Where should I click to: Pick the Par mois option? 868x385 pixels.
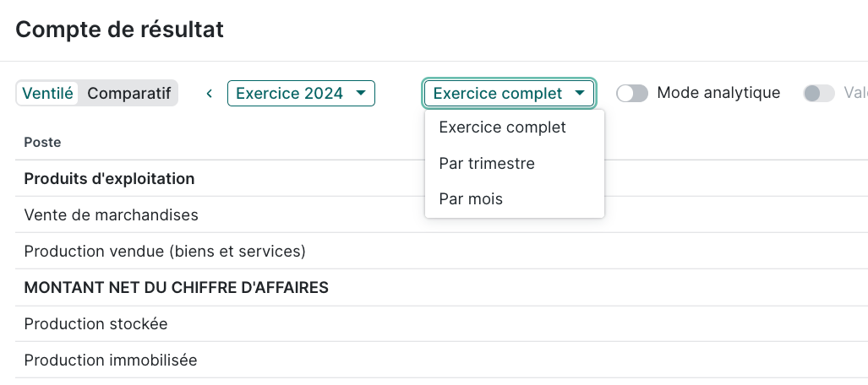471,199
